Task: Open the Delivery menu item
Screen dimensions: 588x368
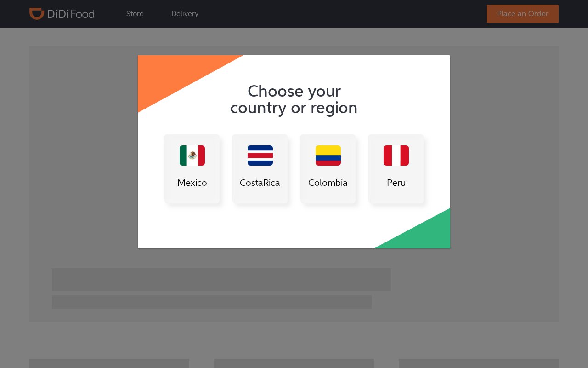Action: click(x=185, y=14)
